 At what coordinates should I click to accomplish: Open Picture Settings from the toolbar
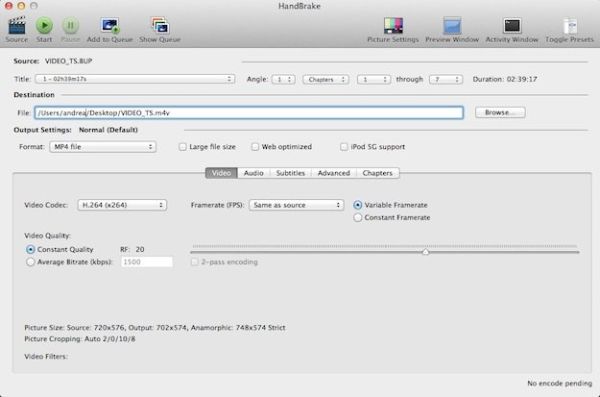393,26
